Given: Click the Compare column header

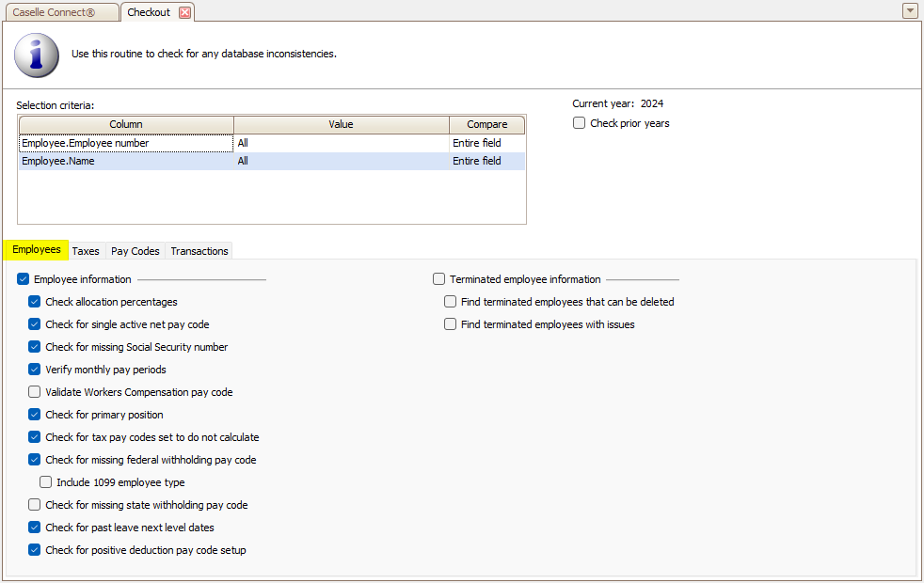Looking at the screenshot, I should (486, 124).
